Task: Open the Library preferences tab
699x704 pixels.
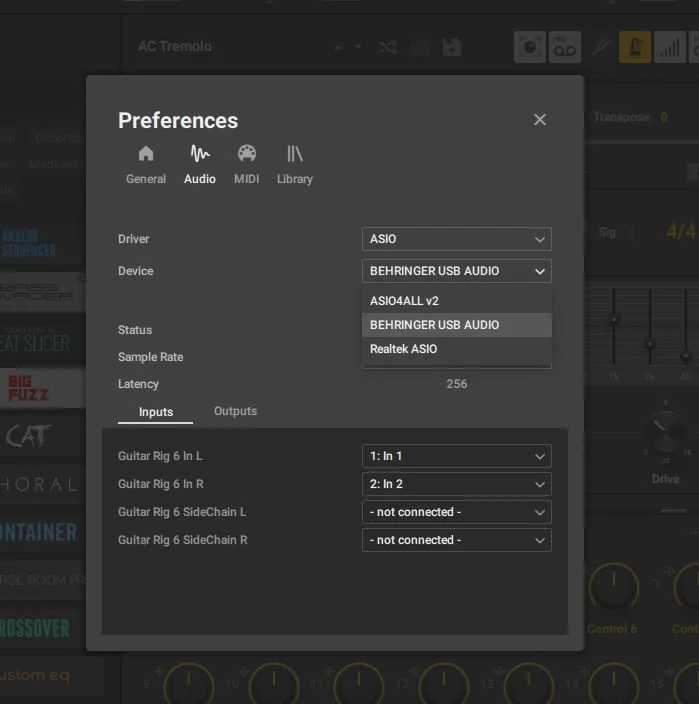Action: (295, 164)
